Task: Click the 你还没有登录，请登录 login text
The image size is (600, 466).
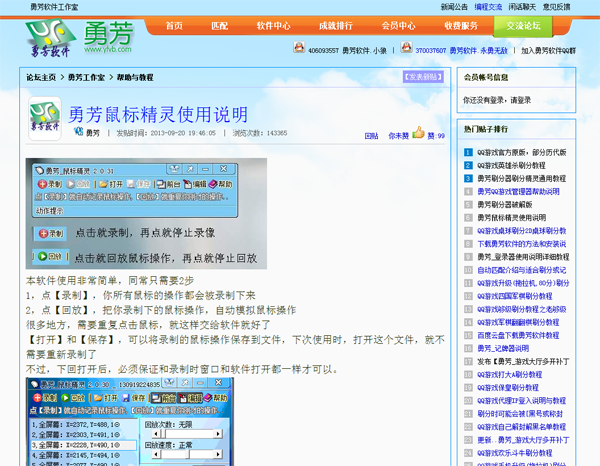Action: pyautogui.click(x=497, y=100)
